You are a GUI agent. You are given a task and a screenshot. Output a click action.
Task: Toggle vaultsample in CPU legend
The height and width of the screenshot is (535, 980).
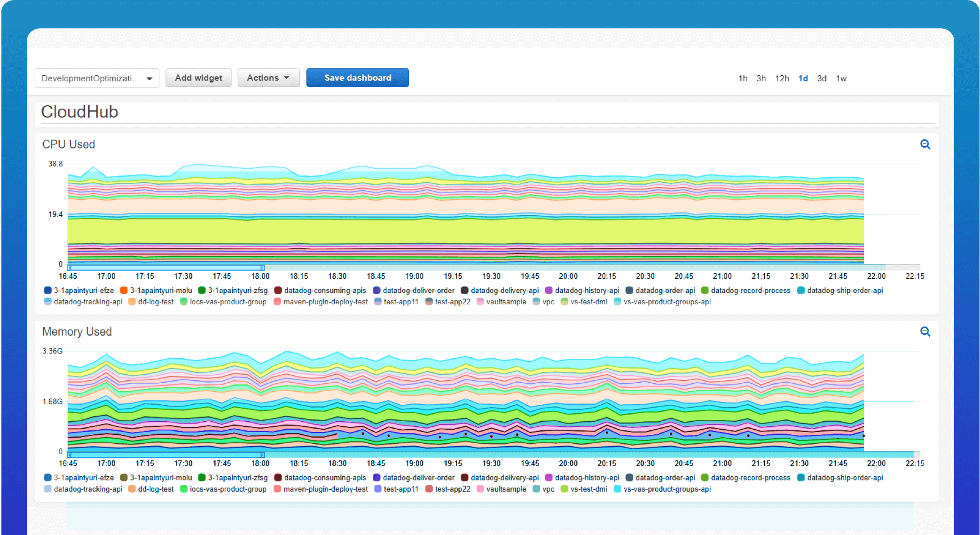click(501, 302)
